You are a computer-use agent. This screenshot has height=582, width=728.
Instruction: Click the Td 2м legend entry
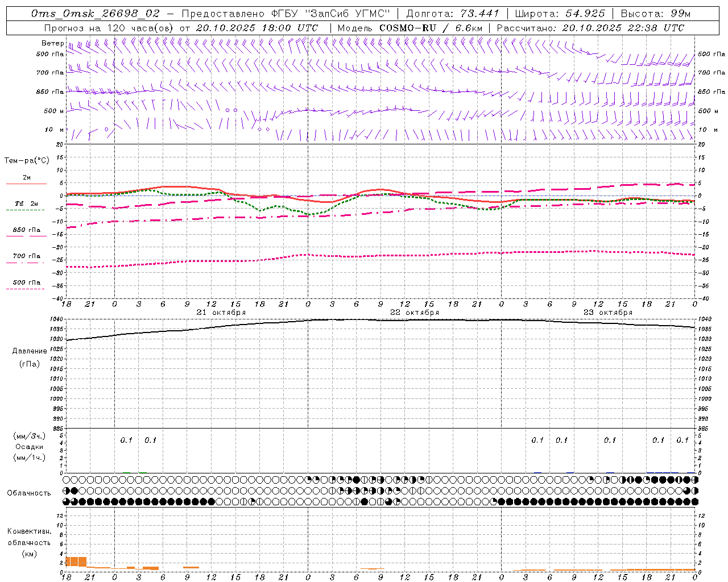pos(26,203)
